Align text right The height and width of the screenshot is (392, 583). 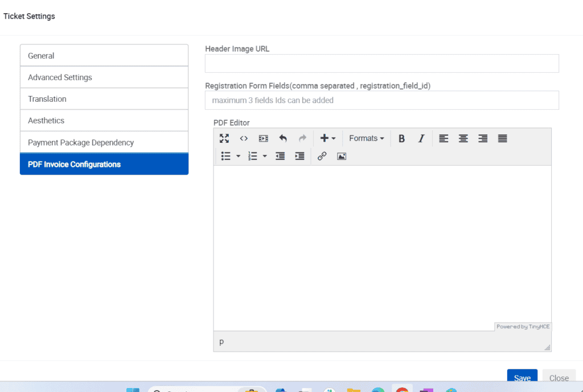click(483, 139)
